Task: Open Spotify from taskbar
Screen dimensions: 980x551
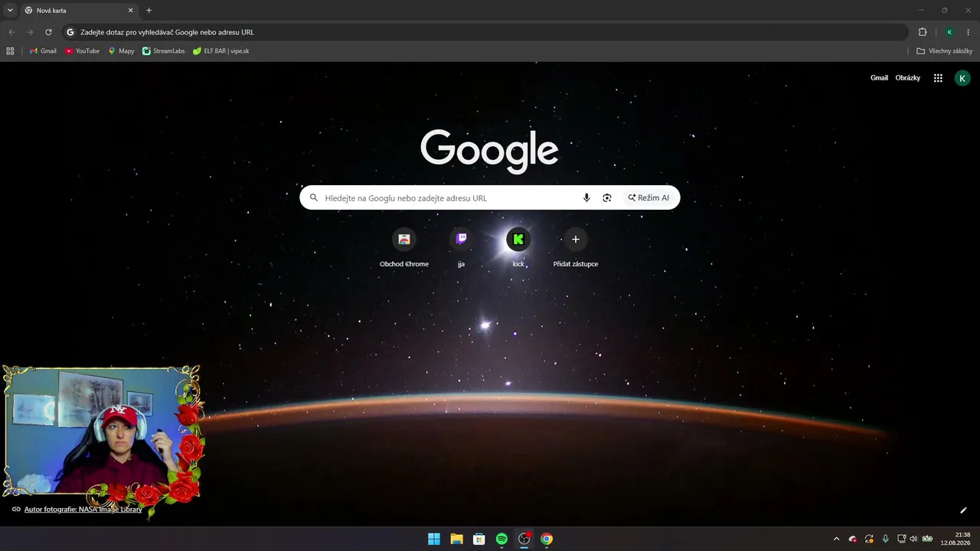Action: (501, 539)
